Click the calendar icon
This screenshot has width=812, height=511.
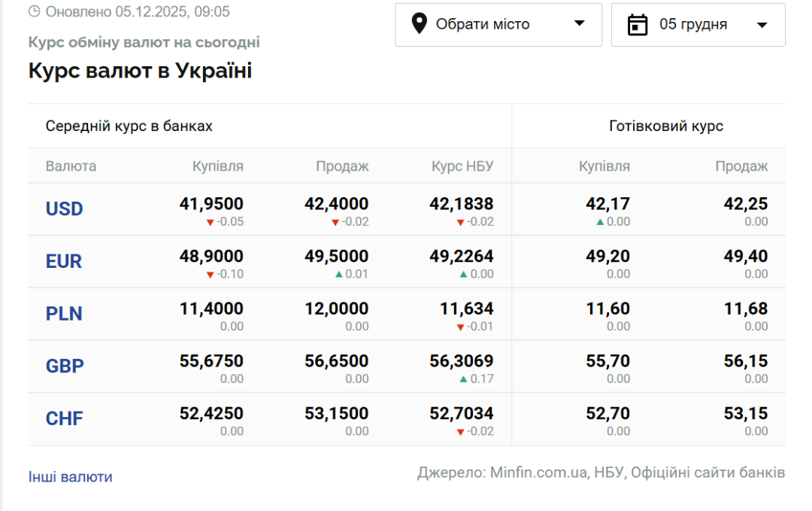(x=638, y=25)
